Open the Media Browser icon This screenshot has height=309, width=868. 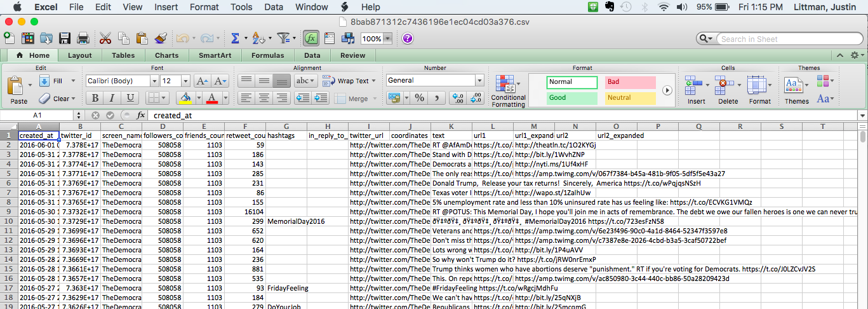click(x=347, y=38)
